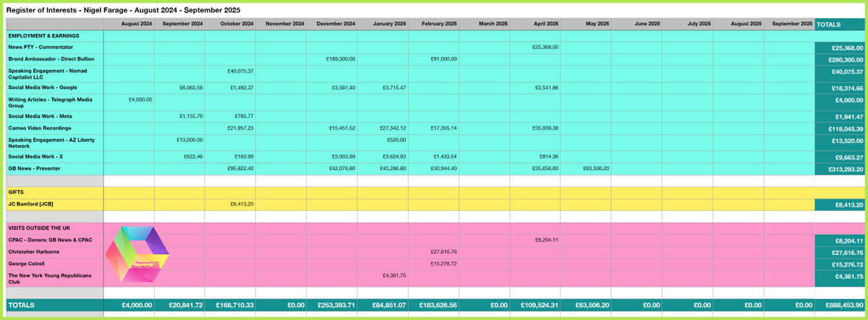The width and height of the screenshot is (868, 320).
Task: Click the 'April 2025' column header
Action: pyautogui.click(x=545, y=24)
